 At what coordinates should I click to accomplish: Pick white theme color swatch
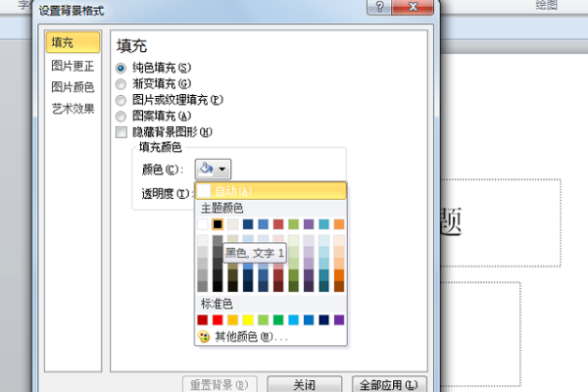[x=203, y=224]
